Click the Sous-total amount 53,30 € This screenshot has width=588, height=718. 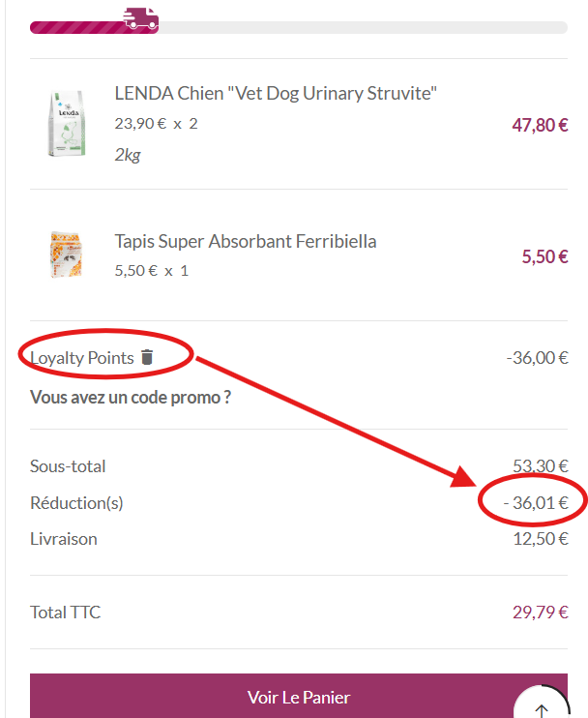coord(541,466)
